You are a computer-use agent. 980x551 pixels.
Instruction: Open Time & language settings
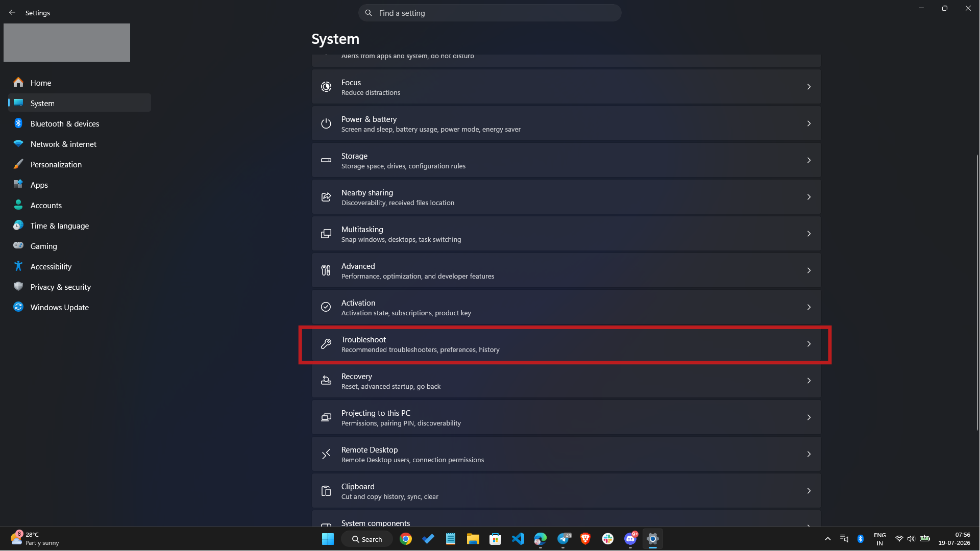(x=80, y=226)
